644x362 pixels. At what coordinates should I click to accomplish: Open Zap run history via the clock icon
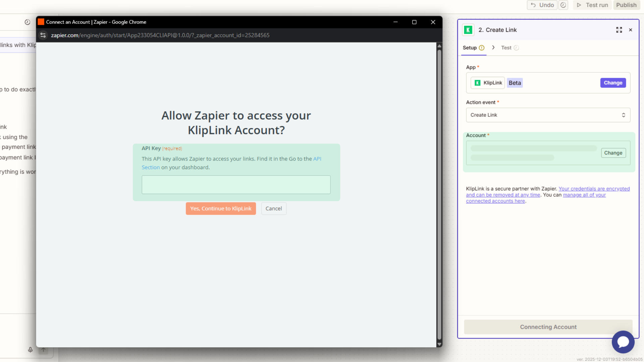click(x=563, y=5)
